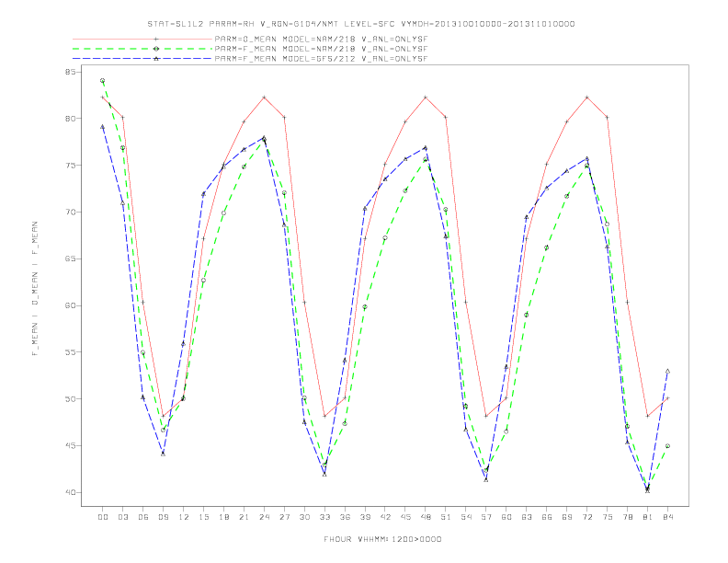Click the forecast hour tick 03
The image size is (728, 563).
122,517
